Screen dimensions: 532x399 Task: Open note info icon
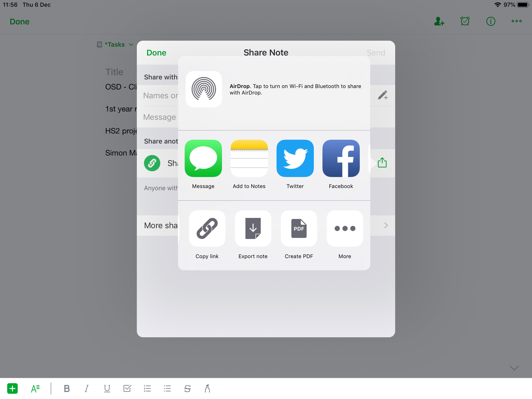coord(491,21)
